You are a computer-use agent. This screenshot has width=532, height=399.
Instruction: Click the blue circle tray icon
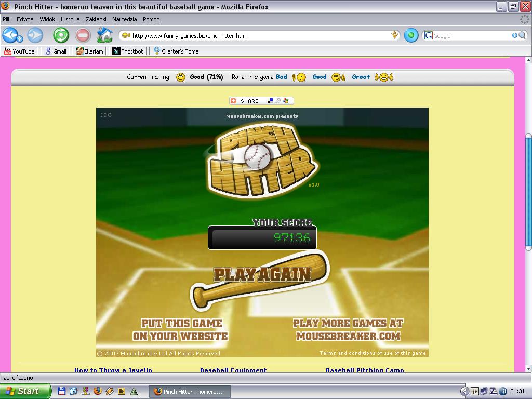[x=503, y=391]
